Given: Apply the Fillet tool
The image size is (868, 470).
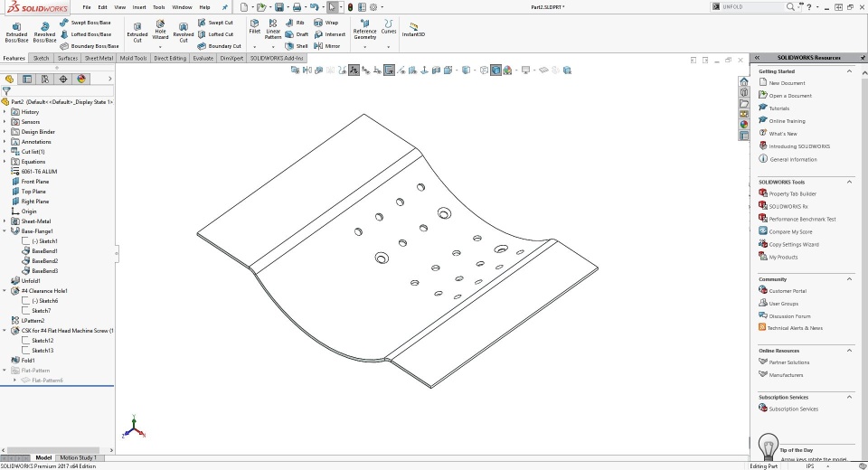Looking at the screenshot, I should [x=255, y=26].
